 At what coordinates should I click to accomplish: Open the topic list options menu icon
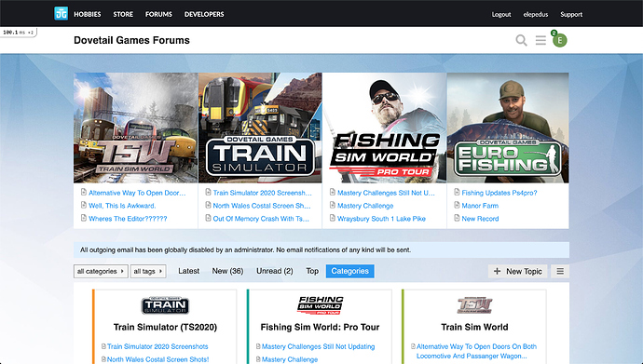(x=560, y=271)
